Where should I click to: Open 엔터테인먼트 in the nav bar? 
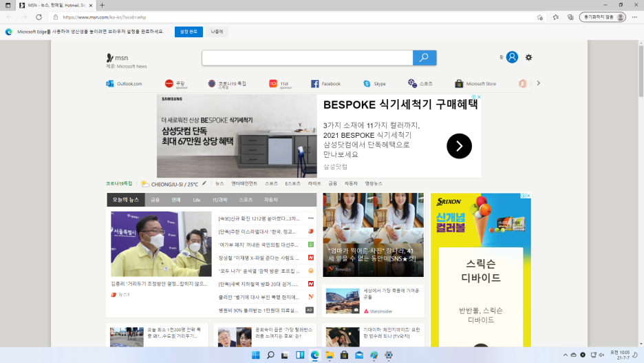(244, 184)
